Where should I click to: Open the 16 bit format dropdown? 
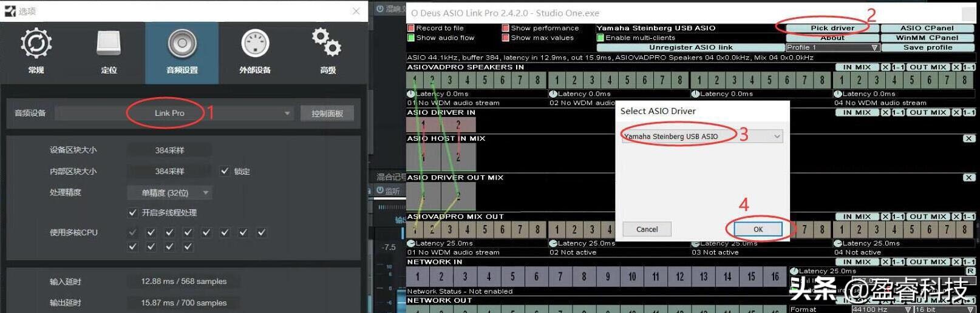[x=944, y=309]
